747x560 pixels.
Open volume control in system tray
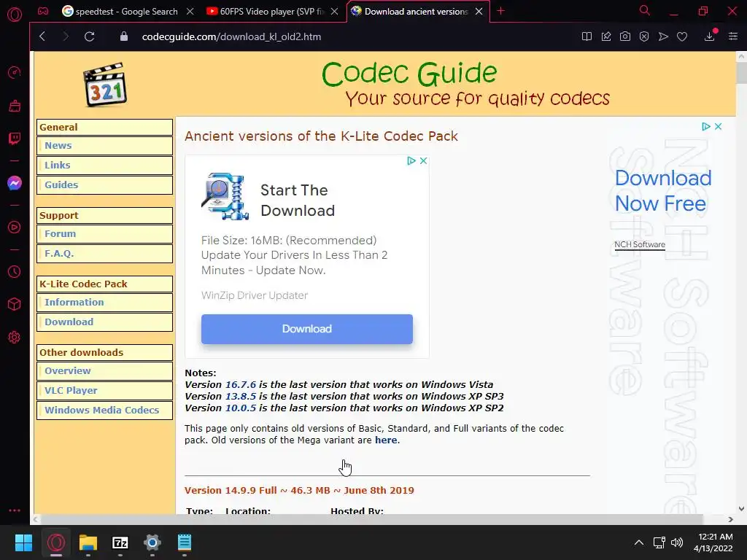pos(676,542)
